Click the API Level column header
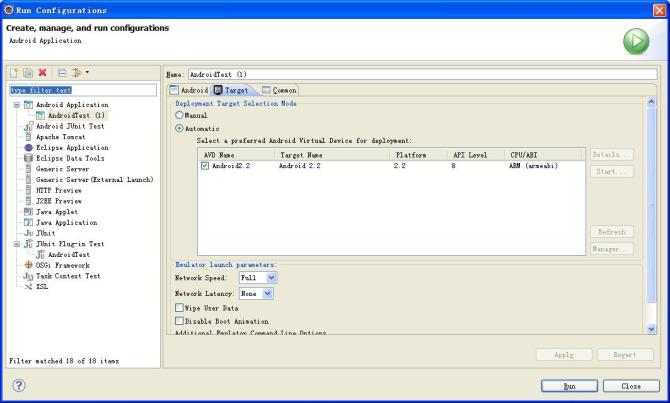 (x=477, y=155)
